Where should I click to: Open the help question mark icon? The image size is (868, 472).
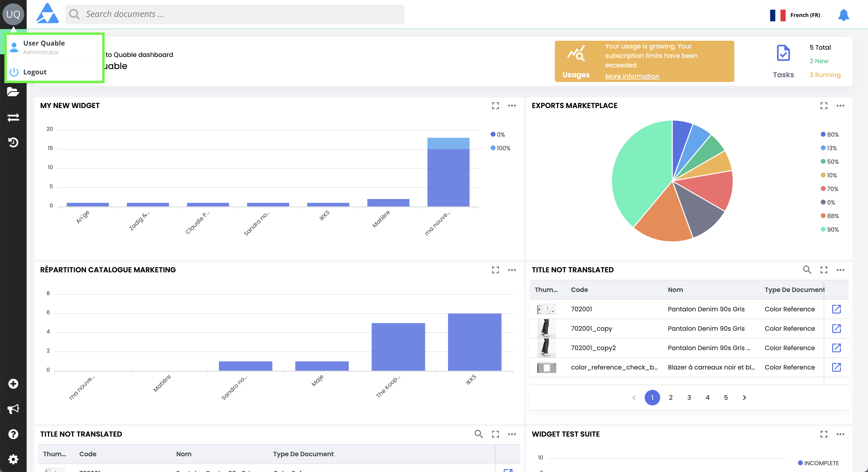tap(13, 434)
